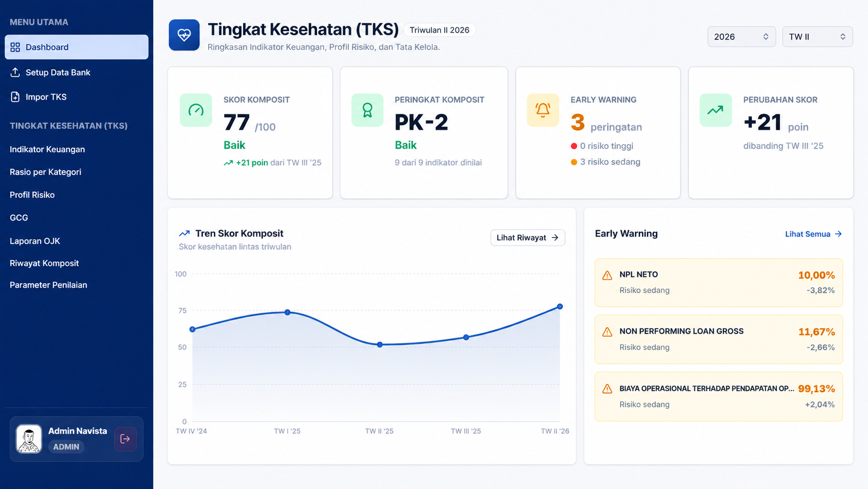Click the bell icon in Early Warning card

pyautogui.click(x=543, y=110)
